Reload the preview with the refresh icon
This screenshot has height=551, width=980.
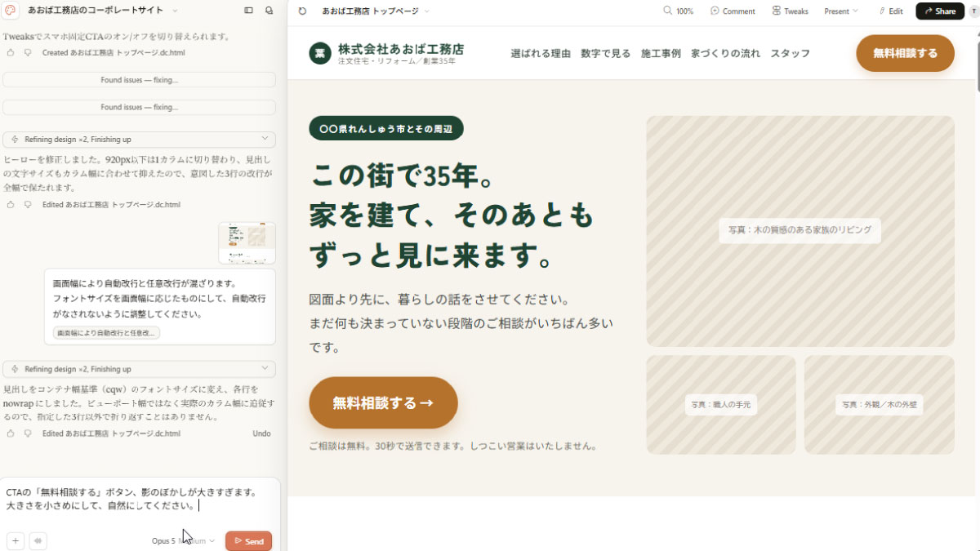click(x=302, y=11)
